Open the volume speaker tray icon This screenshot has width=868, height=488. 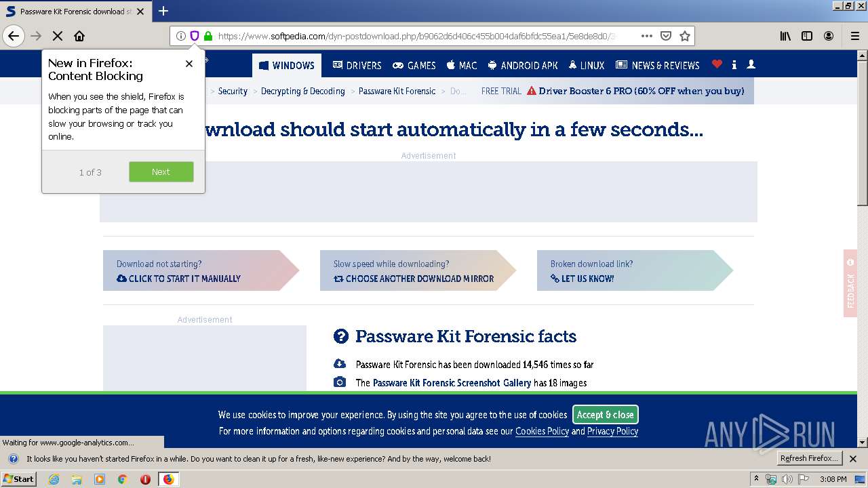point(787,479)
